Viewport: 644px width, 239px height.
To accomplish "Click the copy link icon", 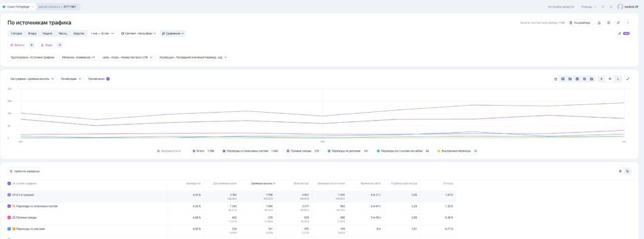I will click(618, 23).
